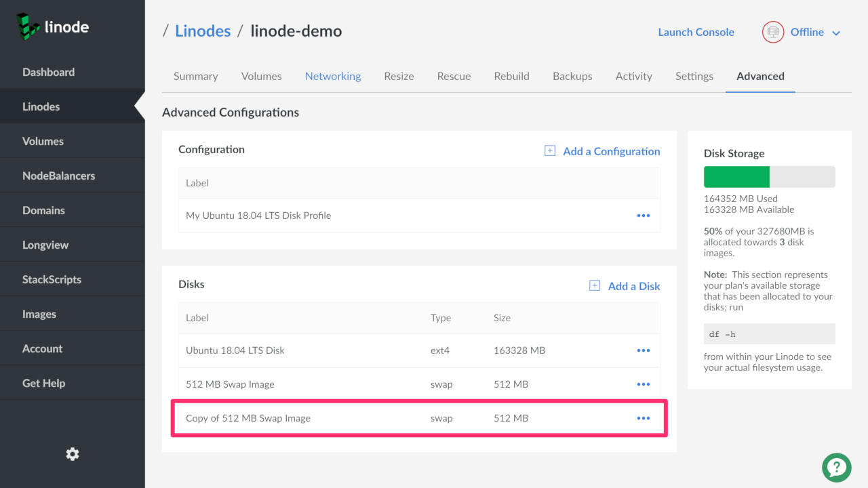The width and height of the screenshot is (868, 488).
Task: Open the Backups tab
Action: [572, 76]
